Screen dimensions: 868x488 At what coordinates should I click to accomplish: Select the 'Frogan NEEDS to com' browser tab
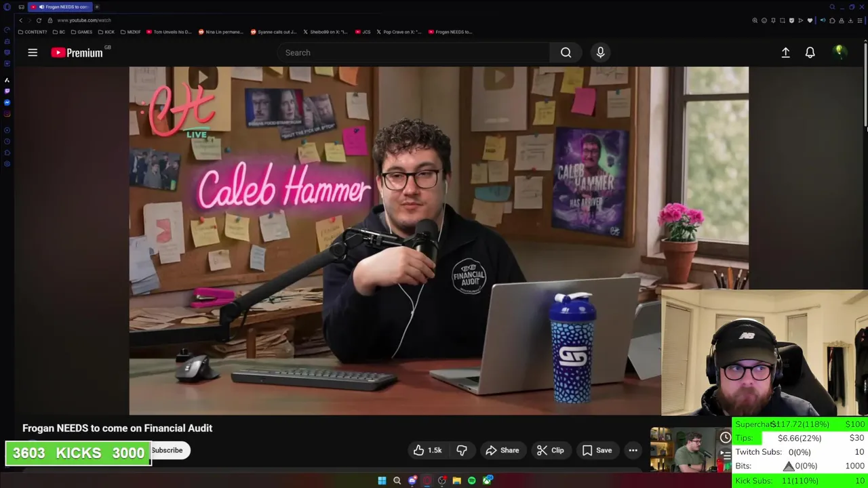tap(60, 7)
